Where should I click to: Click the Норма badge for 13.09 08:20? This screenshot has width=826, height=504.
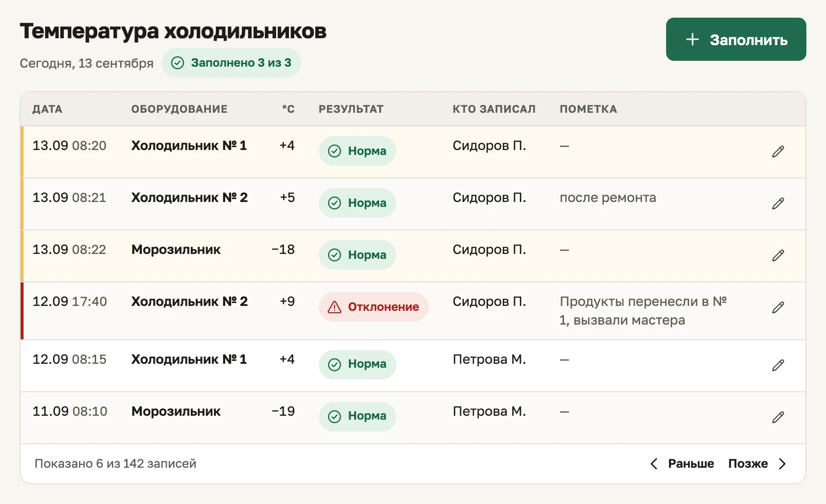357,151
